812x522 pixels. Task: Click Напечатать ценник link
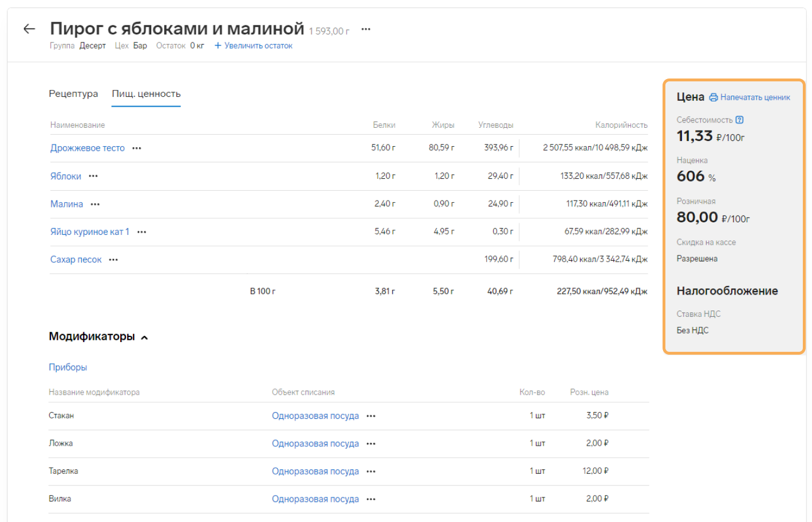tap(755, 97)
